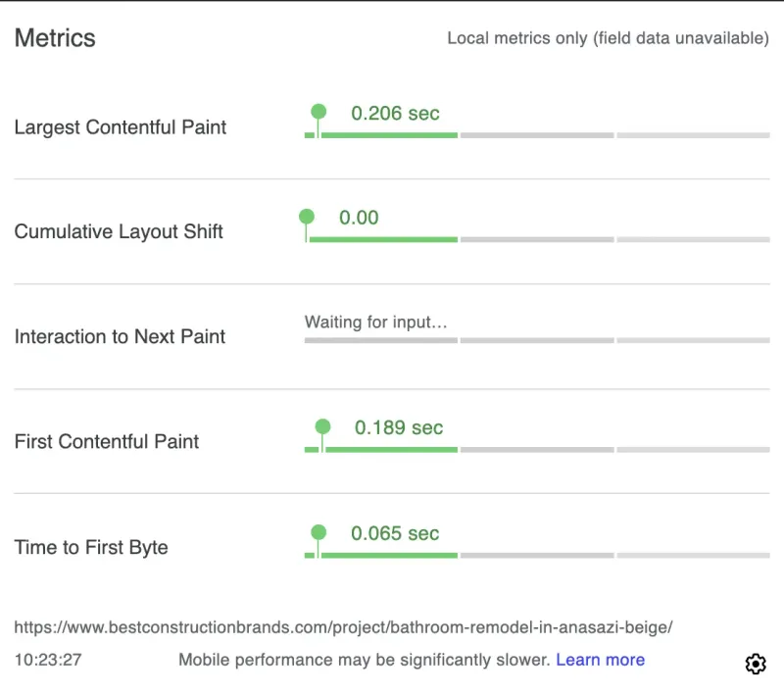Click the Local metrics only notice

tap(607, 38)
